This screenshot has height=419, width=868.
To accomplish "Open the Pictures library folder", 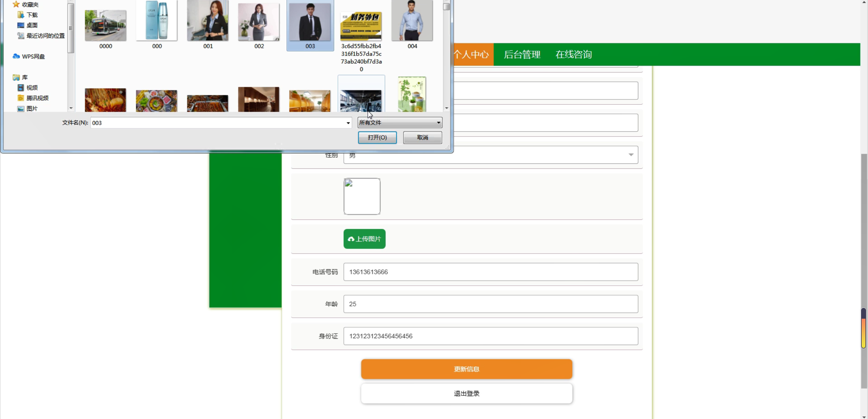I will pos(32,109).
